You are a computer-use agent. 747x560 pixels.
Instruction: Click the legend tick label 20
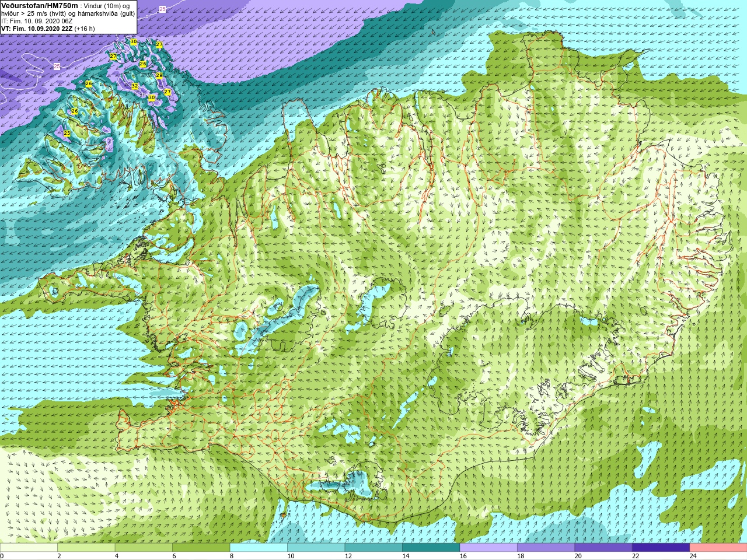coord(578,556)
